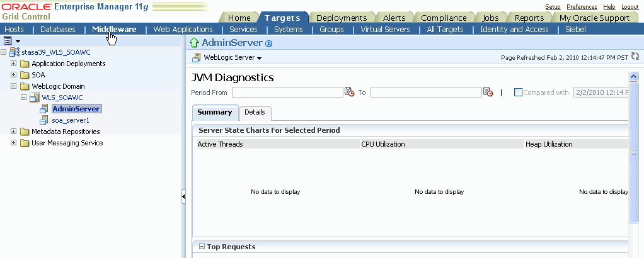Switch to the Home tab

(x=239, y=18)
